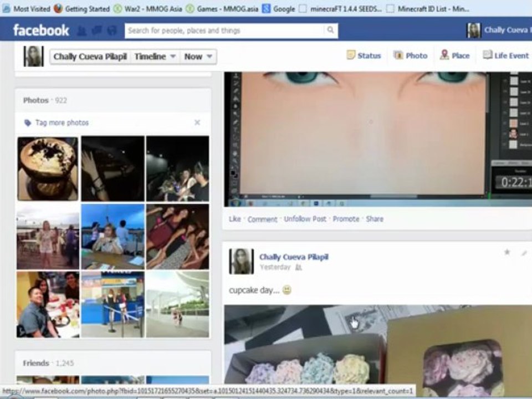The height and width of the screenshot is (399, 532).
Task: Open the white architecture photo thumbnail
Action: click(177, 304)
